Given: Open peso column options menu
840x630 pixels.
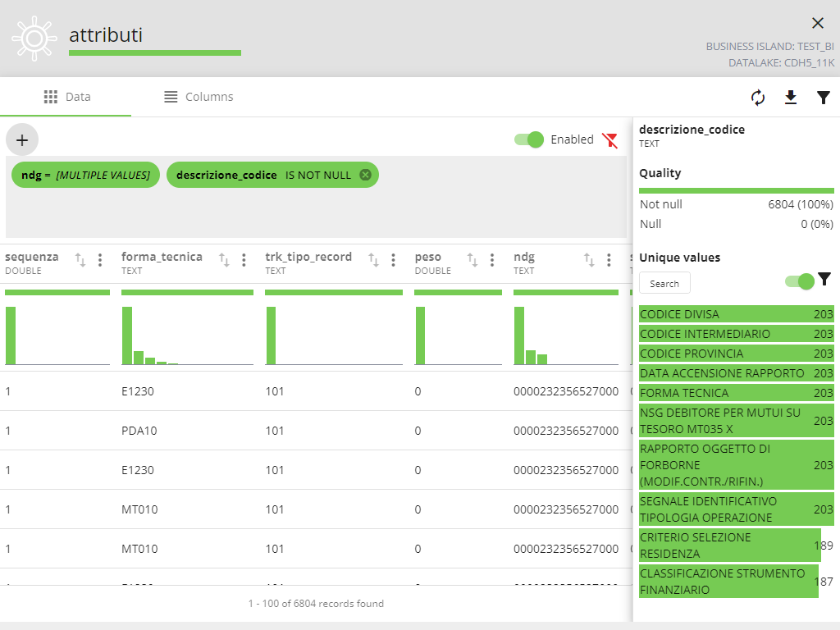Looking at the screenshot, I should tap(492, 260).
